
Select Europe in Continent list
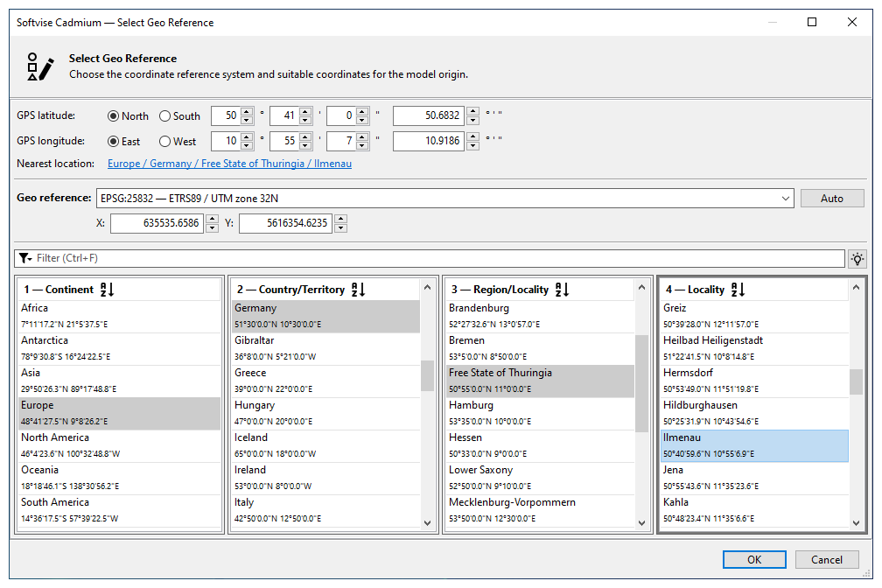(x=119, y=413)
